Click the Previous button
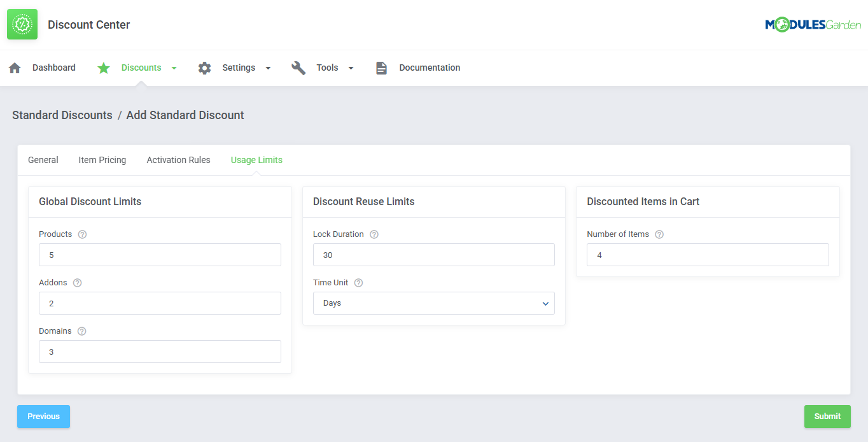 43,416
